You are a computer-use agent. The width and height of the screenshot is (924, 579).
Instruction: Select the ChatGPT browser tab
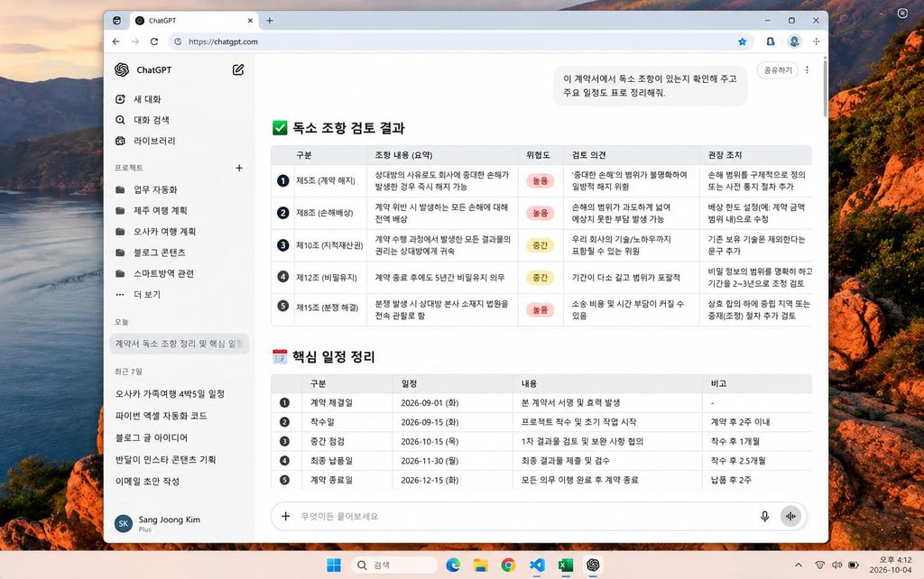(195, 21)
